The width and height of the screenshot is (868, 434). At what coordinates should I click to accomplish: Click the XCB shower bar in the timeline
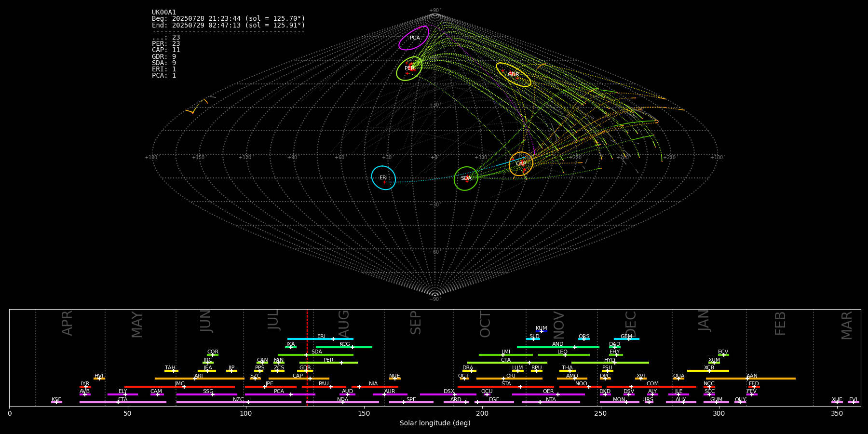tap(708, 371)
